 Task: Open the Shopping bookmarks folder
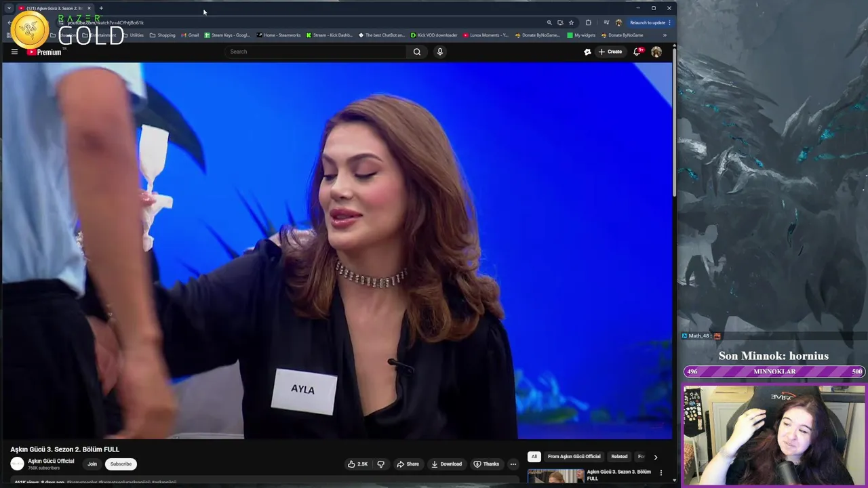[162, 35]
